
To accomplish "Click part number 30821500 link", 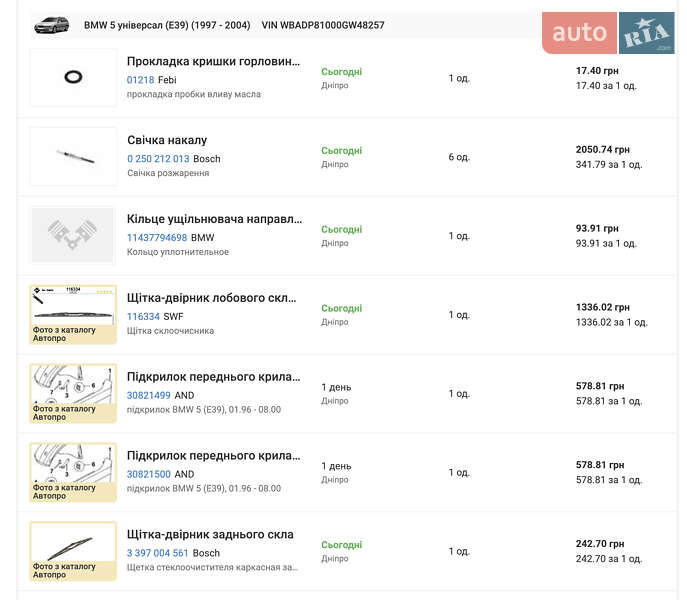I will point(148,474).
